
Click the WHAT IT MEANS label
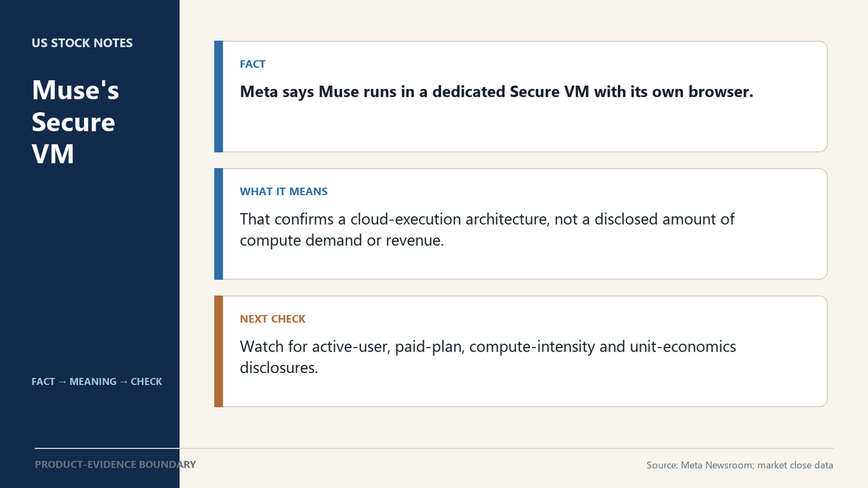tap(284, 192)
